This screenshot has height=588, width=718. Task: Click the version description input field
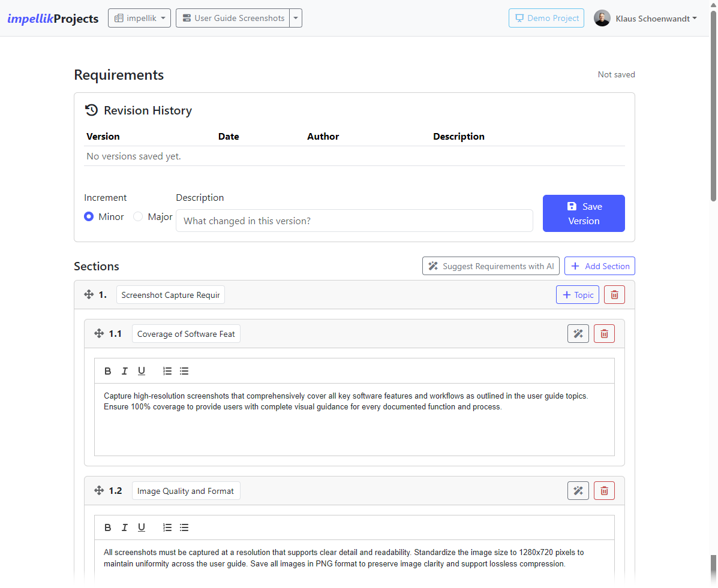pyautogui.click(x=355, y=221)
